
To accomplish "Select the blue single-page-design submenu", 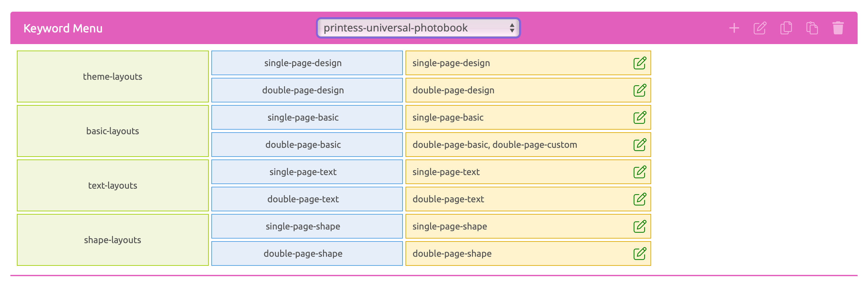I will tap(307, 63).
